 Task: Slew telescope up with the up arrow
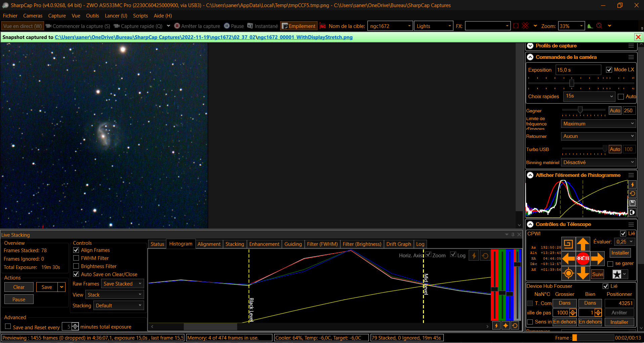[x=583, y=244]
